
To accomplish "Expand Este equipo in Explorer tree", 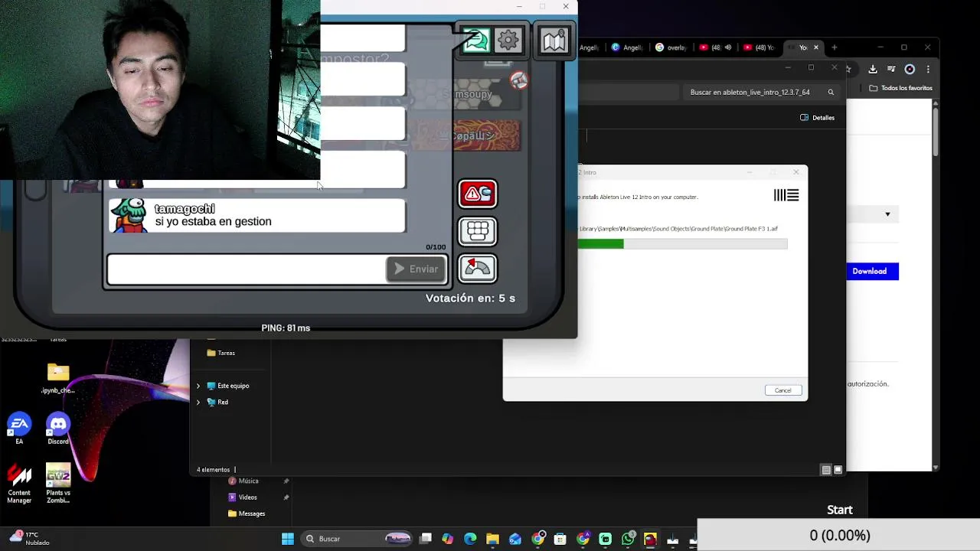I will point(198,386).
